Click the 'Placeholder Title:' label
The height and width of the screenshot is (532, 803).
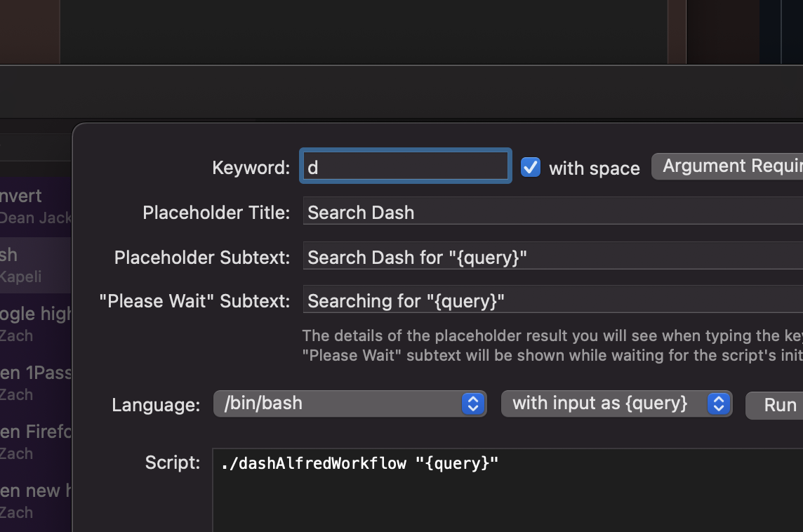pos(216,213)
